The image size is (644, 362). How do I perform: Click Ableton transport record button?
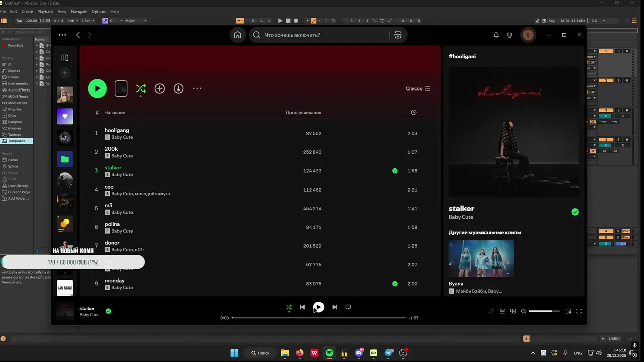(296, 21)
